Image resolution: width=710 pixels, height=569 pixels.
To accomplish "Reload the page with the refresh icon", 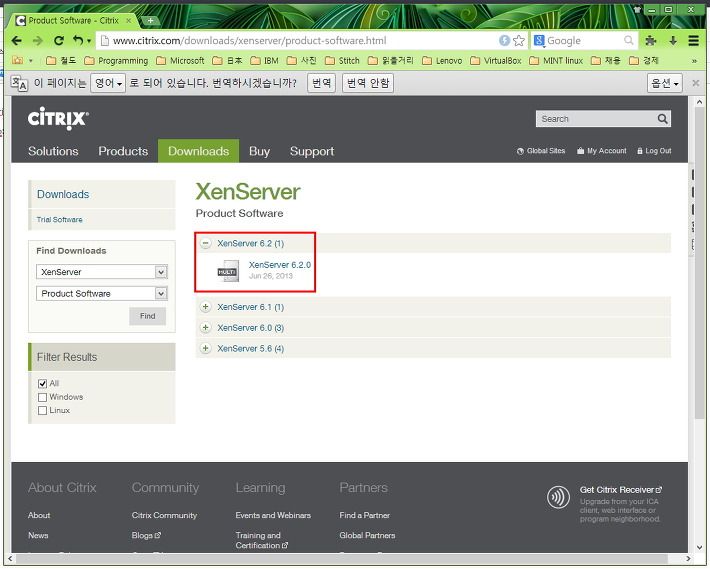I will 58,41.
